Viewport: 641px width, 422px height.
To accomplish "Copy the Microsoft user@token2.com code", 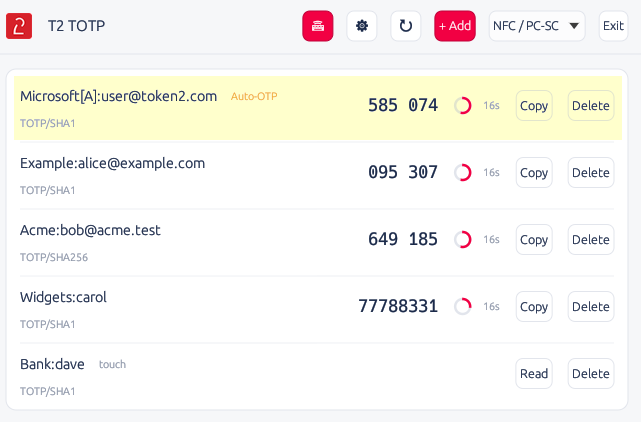I will [534, 106].
